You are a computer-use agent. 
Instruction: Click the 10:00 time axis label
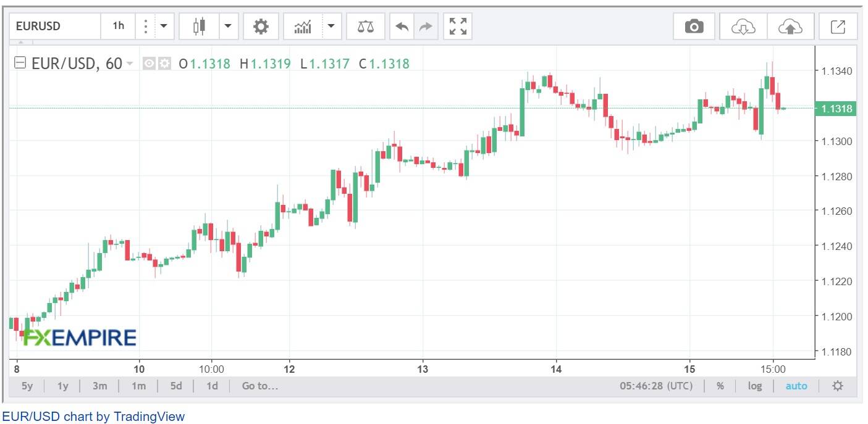click(211, 369)
